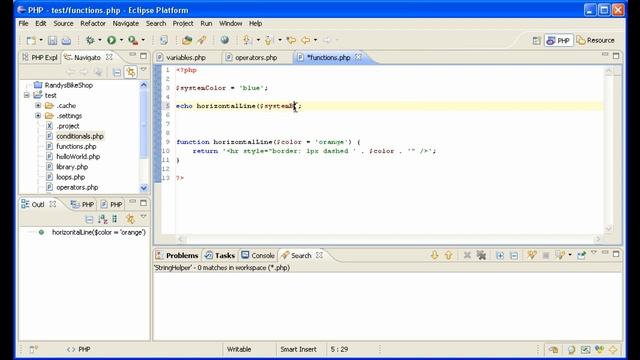Open Back history dropdown arrow

(x=316, y=40)
